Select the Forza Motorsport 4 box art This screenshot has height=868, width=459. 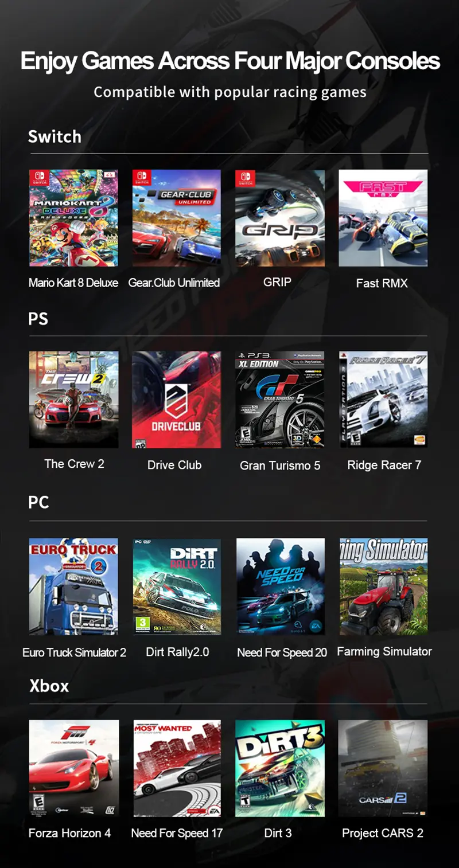coord(73,768)
